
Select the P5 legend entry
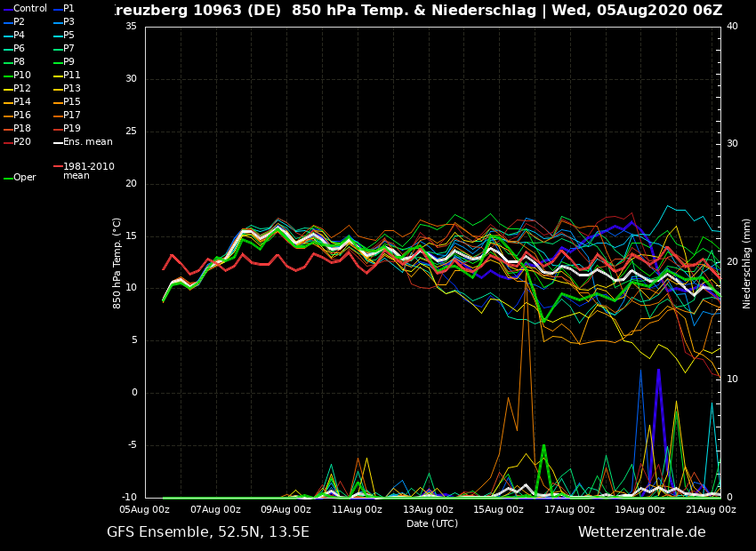point(64,36)
